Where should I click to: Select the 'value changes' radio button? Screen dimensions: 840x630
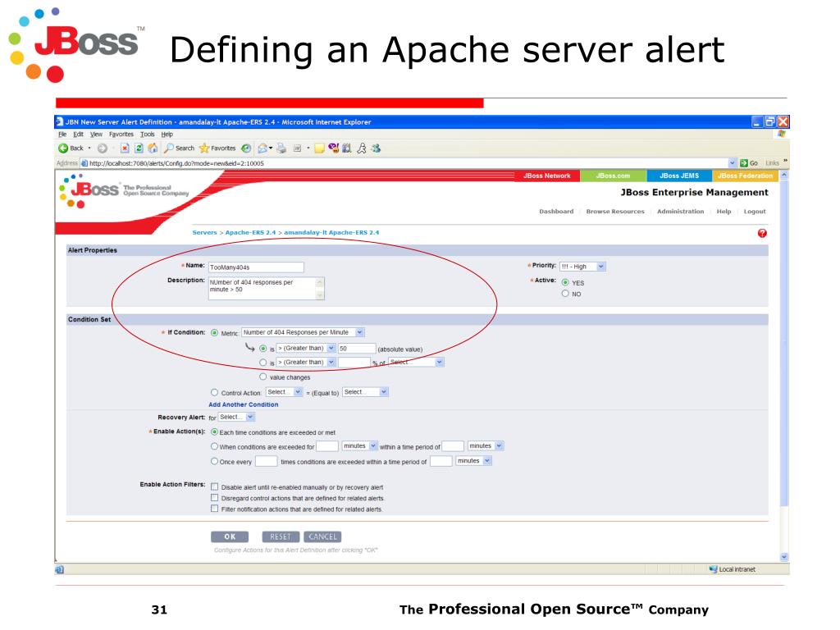[263, 377]
